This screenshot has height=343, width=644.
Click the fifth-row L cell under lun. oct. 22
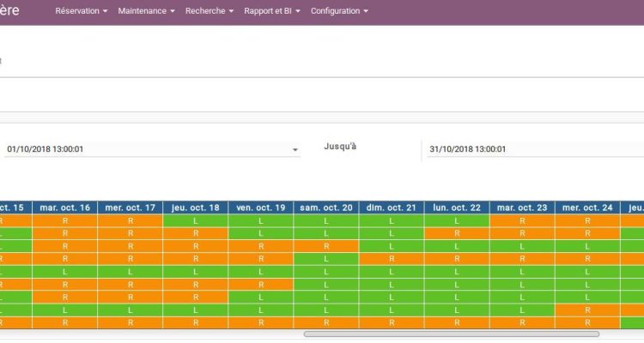[x=457, y=272]
